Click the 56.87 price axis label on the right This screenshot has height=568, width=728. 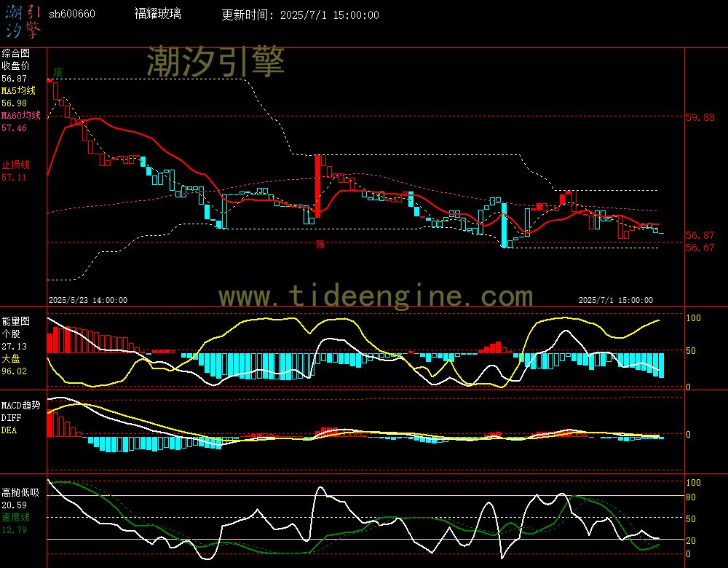(x=700, y=235)
